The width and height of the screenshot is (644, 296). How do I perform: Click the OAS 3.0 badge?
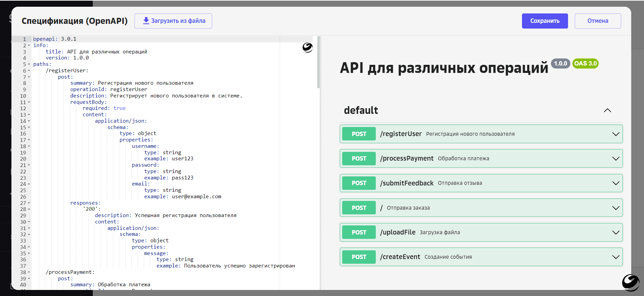[x=585, y=64]
